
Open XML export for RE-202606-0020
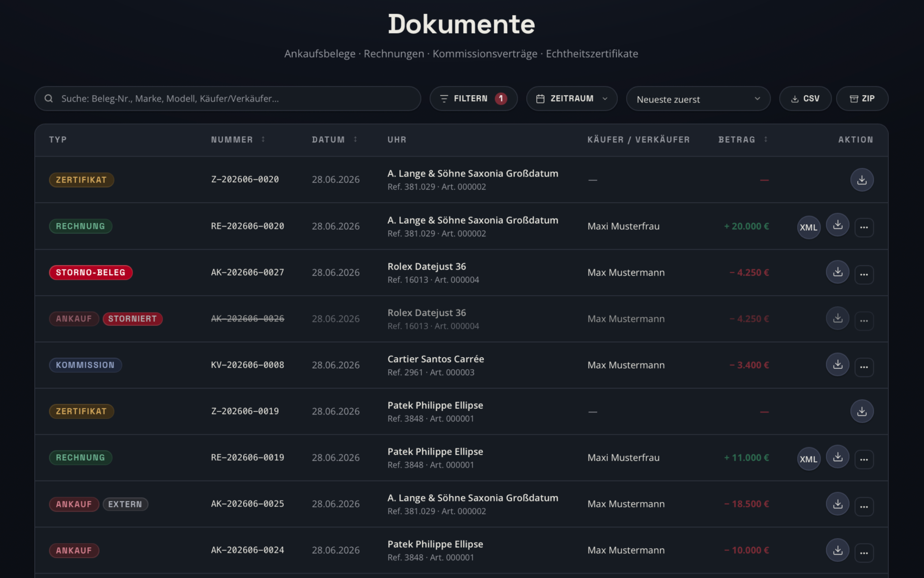808,228
